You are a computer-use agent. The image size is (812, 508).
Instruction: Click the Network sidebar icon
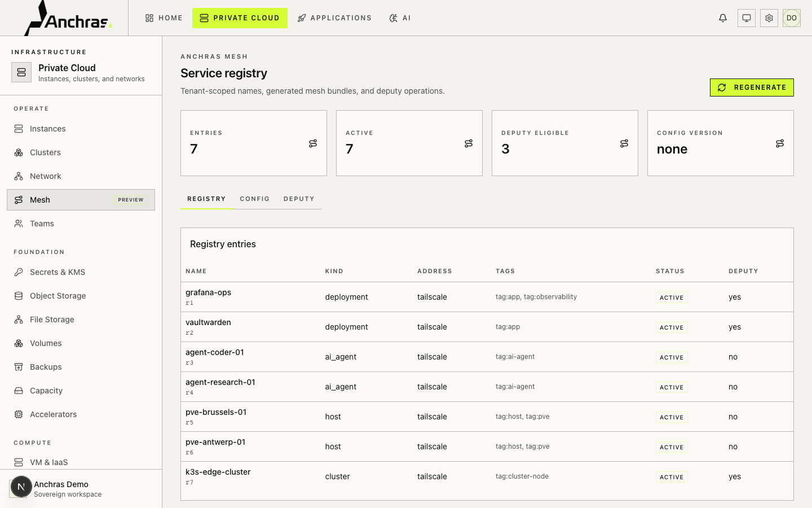[19, 176]
